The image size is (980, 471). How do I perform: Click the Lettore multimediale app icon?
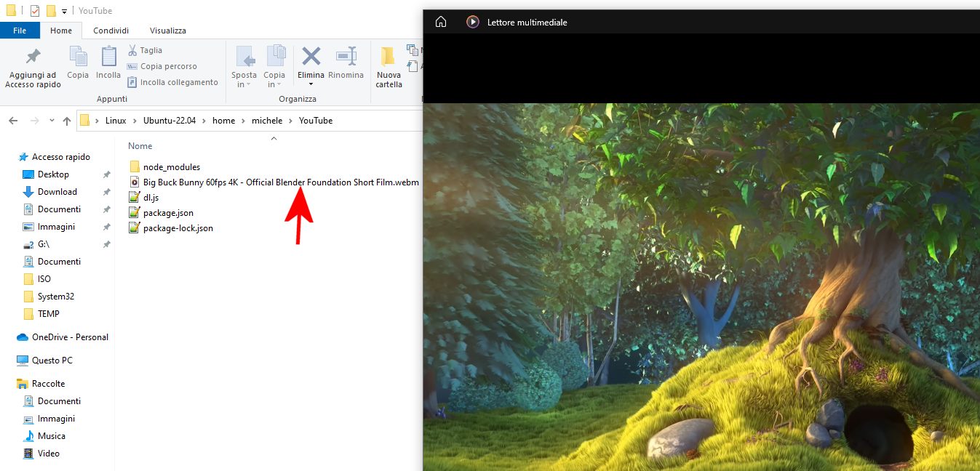point(473,22)
